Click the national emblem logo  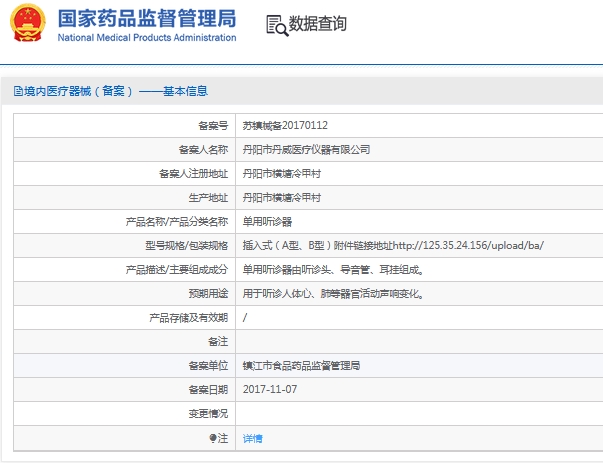28,22
